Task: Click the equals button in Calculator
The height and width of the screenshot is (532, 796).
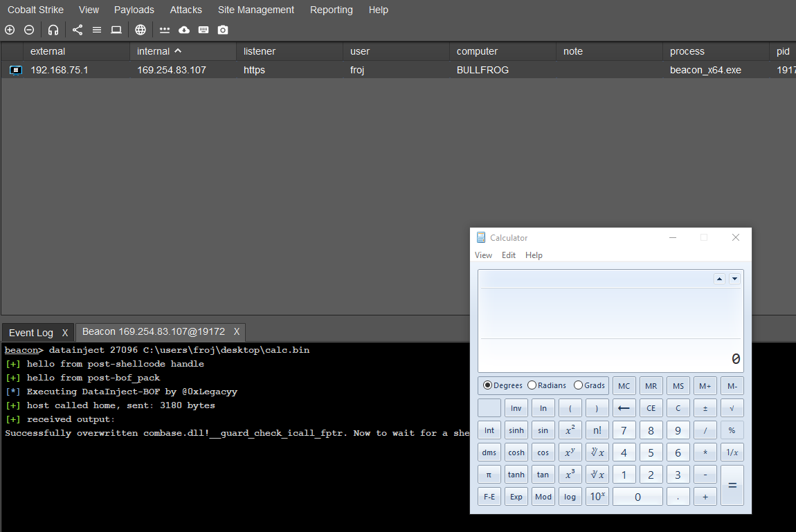Action: 732,486
